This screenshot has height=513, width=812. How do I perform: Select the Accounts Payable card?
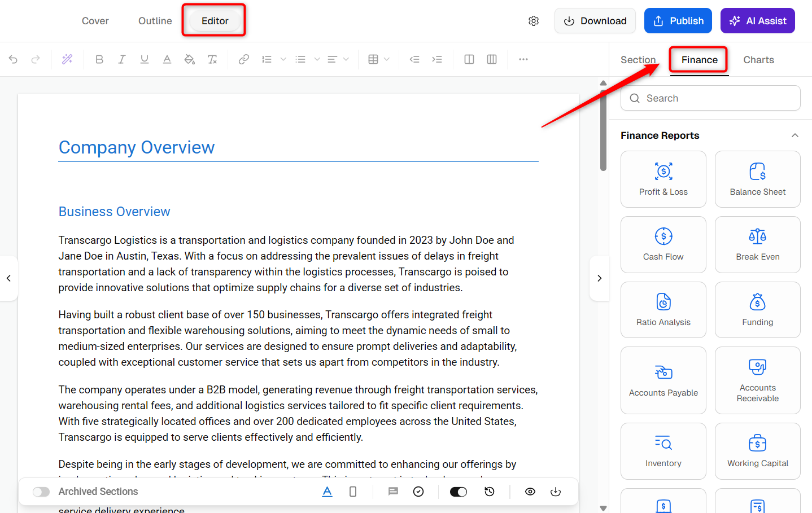point(663,380)
